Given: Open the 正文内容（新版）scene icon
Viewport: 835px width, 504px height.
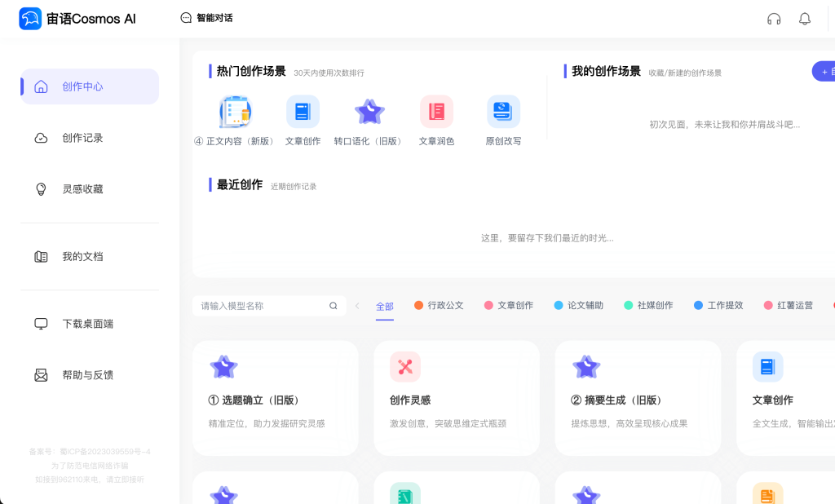Looking at the screenshot, I should tap(236, 112).
